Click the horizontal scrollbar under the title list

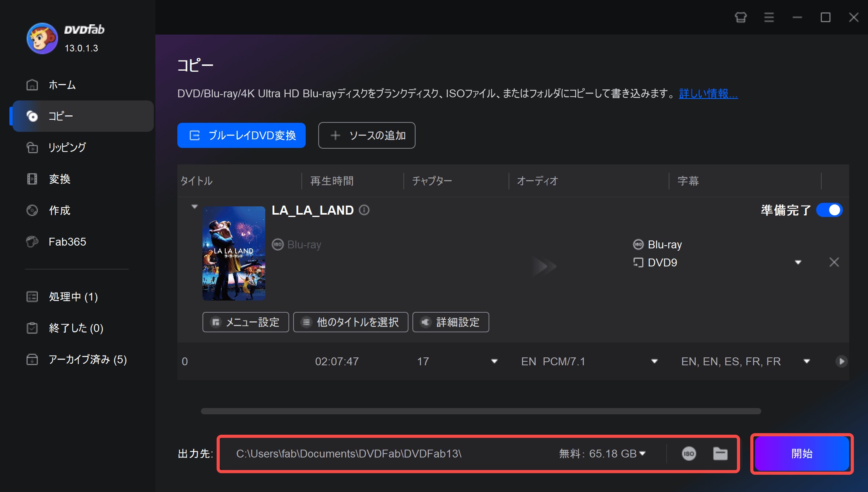coord(481,411)
